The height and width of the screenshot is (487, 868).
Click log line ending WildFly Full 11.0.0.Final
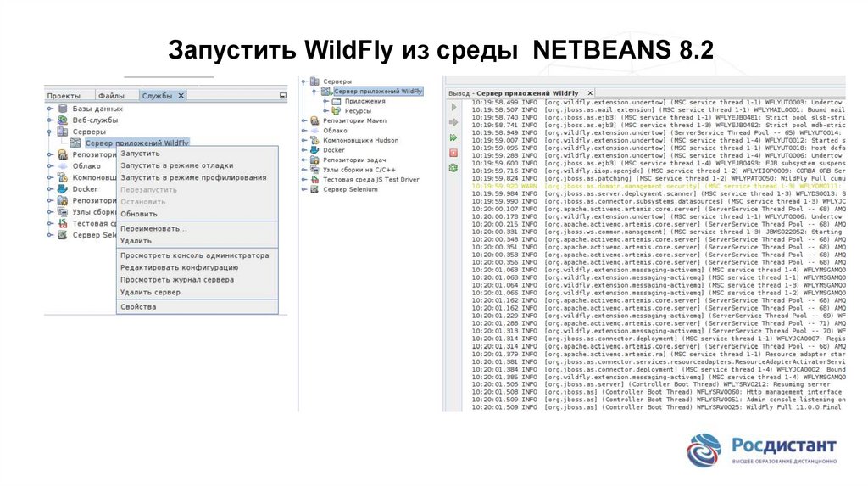pos(658,407)
